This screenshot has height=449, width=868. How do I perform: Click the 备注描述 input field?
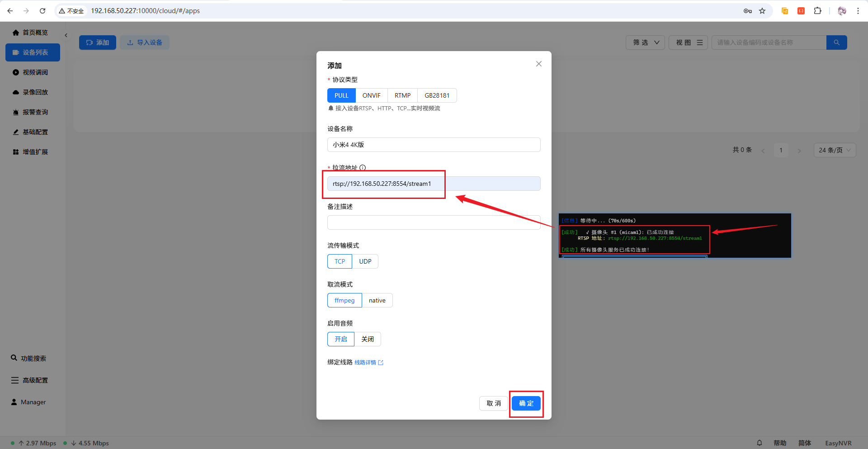[434, 222]
